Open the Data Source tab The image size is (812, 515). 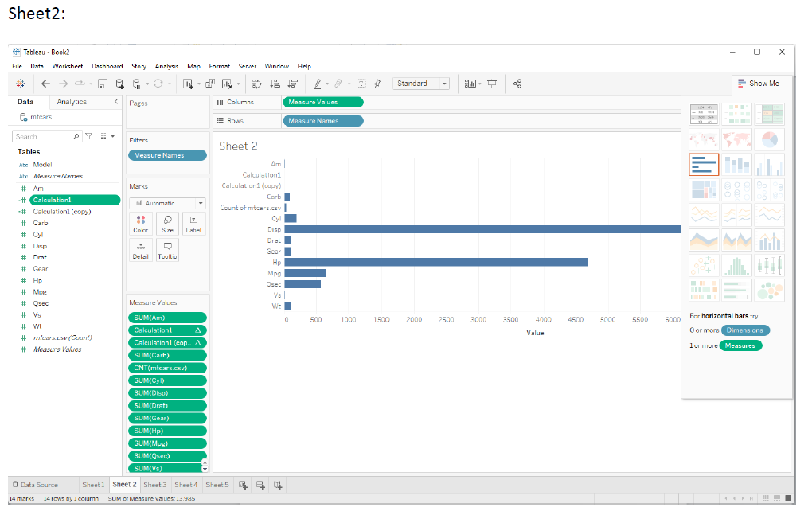(x=35, y=485)
